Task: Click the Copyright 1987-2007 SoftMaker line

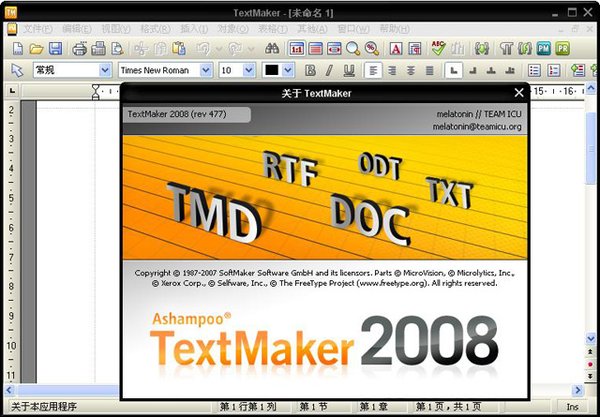Action: click(324, 273)
